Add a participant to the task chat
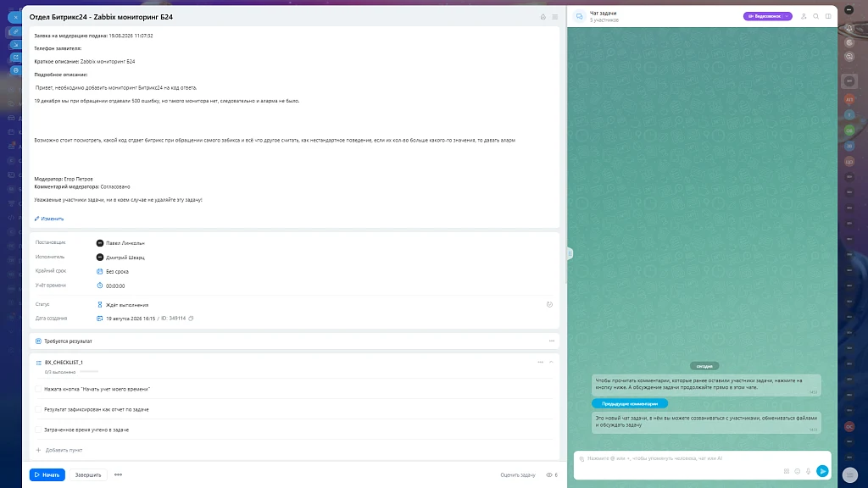Viewport: 868px width, 488px height. 804,17
